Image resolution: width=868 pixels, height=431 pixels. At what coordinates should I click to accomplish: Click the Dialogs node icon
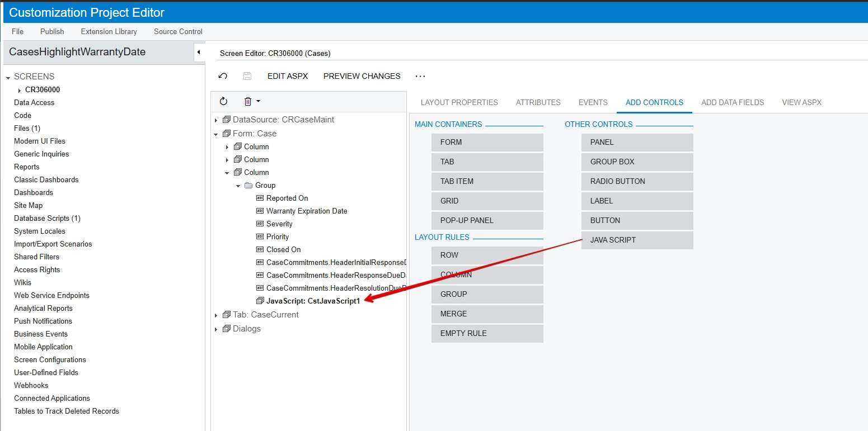point(227,329)
